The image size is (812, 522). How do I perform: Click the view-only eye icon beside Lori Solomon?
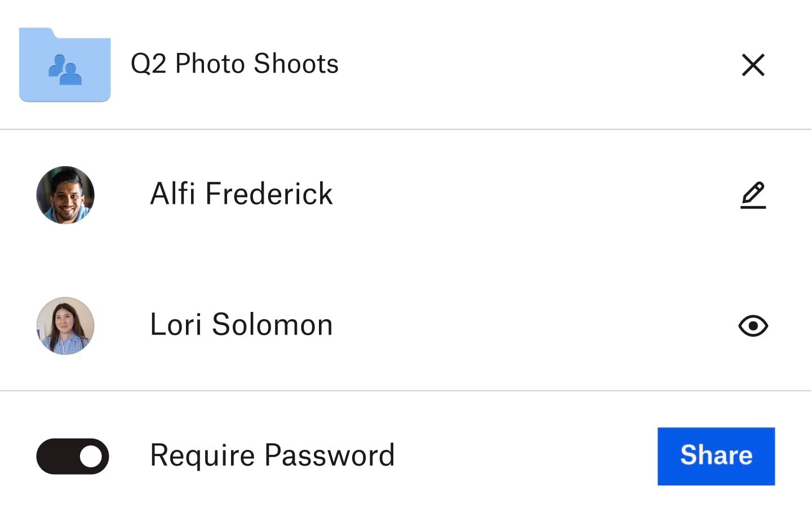point(753,325)
